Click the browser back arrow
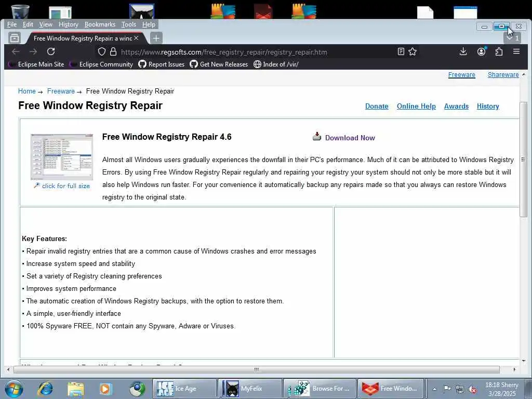Image resolution: width=532 pixels, height=399 pixels. (x=16, y=51)
